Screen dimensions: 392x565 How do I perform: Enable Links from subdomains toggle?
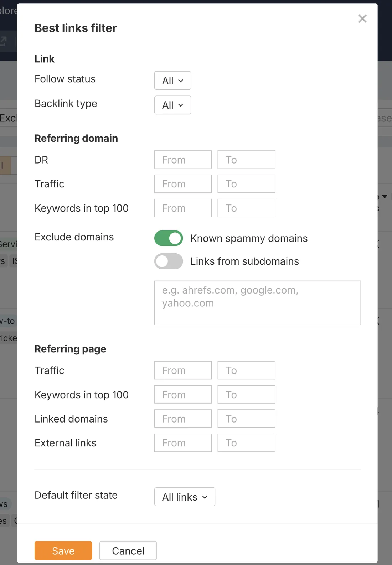click(x=169, y=261)
